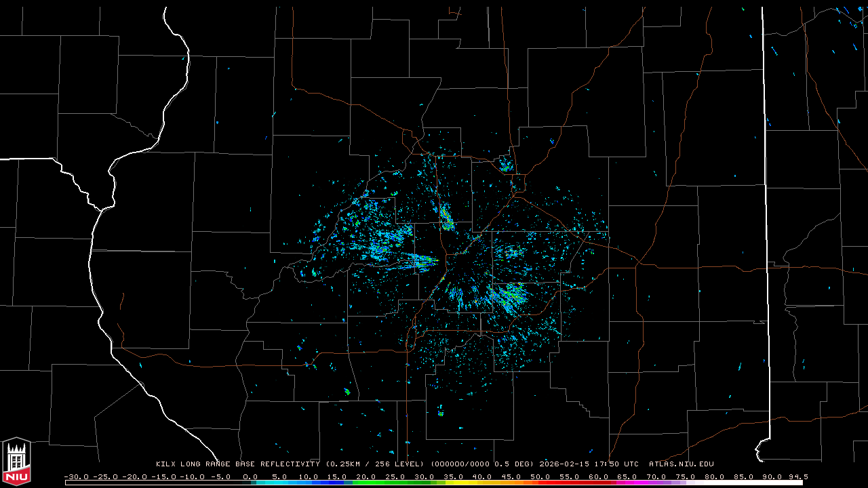
Task: Click the KILX Long Range Base Reflectivity title
Action: tap(237, 464)
